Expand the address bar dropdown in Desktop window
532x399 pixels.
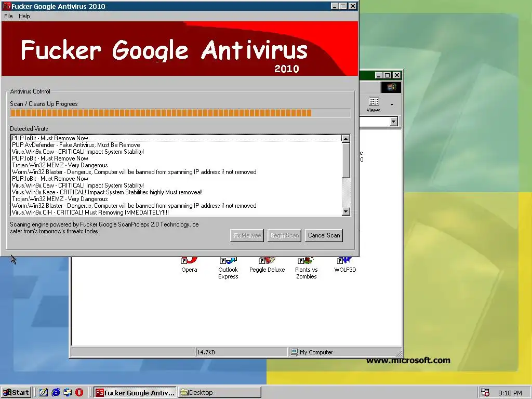394,122
